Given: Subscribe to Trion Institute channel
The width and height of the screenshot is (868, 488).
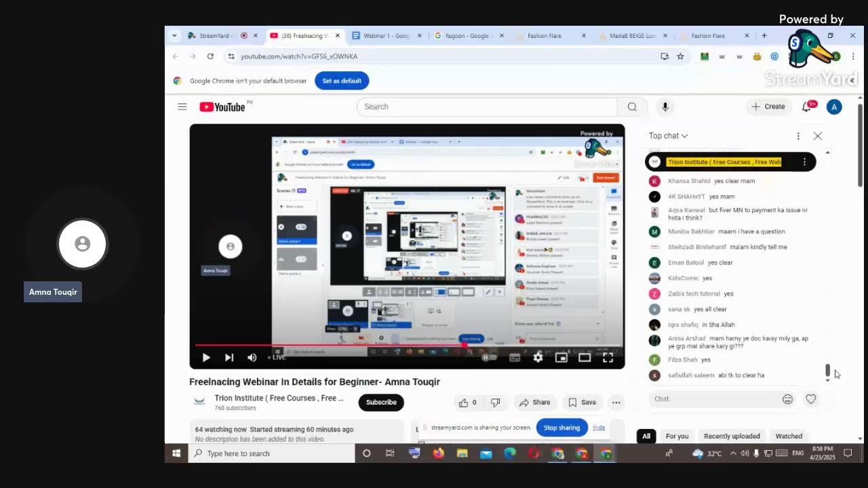Looking at the screenshot, I should [381, 403].
